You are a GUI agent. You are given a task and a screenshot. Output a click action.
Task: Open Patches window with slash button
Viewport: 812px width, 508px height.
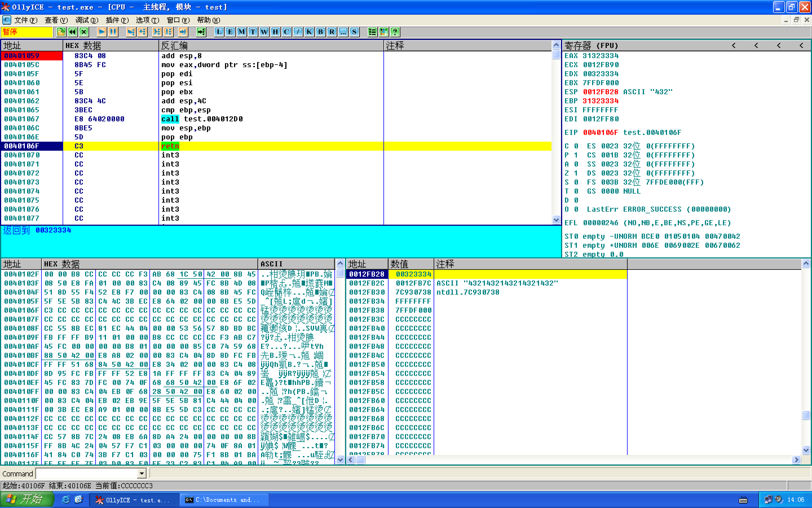pos(298,32)
